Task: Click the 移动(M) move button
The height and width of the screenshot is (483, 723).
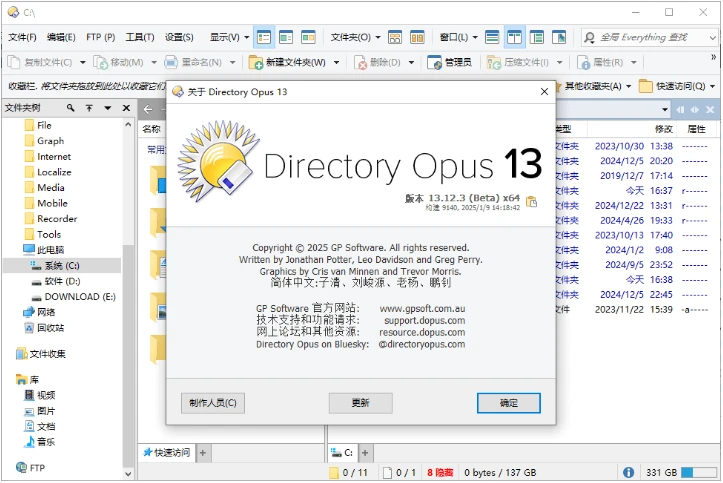Action: 119,62
